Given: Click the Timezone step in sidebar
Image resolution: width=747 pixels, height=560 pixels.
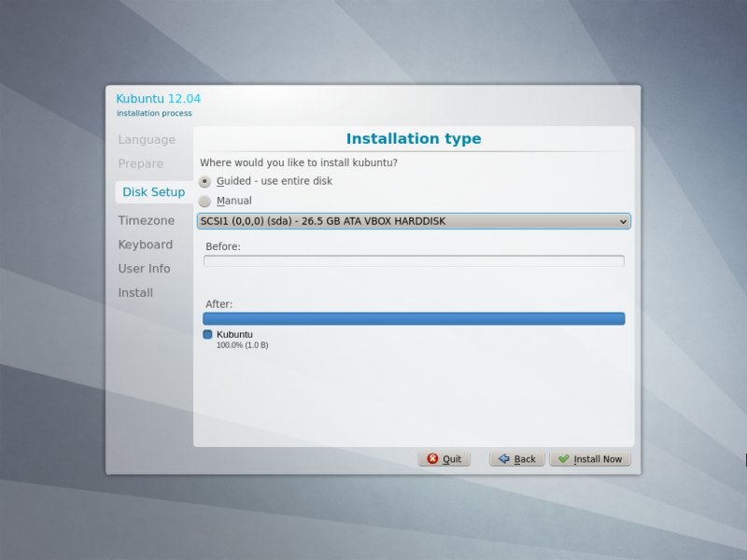Looking at the screenshot, I should [147, 220].
